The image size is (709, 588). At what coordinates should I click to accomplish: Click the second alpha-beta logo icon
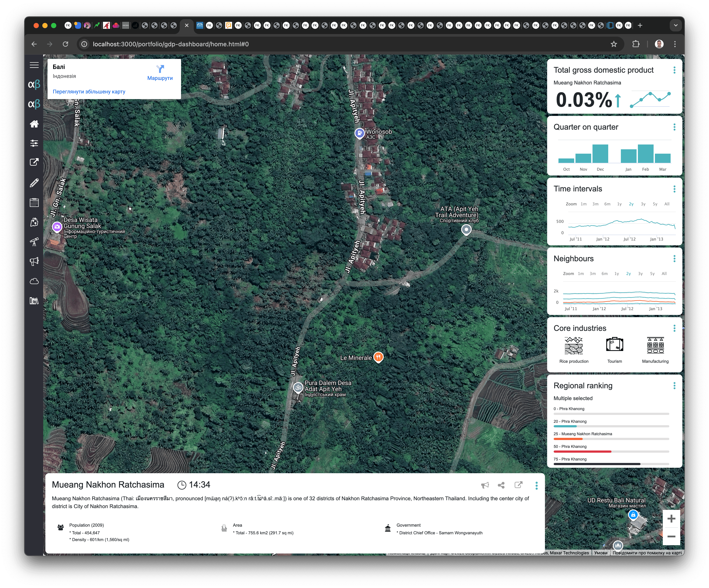34,104
